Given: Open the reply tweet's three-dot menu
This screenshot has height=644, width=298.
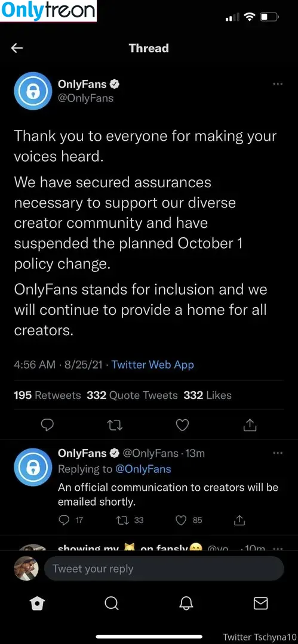Looking at the screenshot, I should (278, 453).
